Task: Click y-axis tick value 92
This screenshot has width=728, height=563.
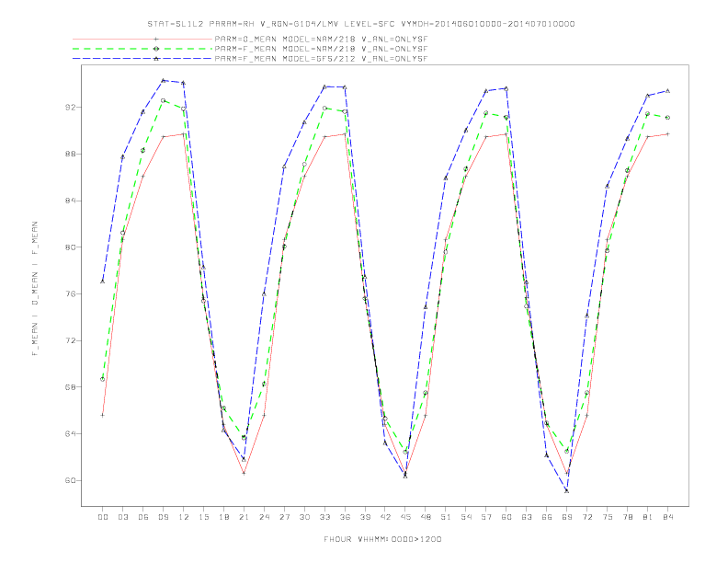Action: (x=70, y=108)
